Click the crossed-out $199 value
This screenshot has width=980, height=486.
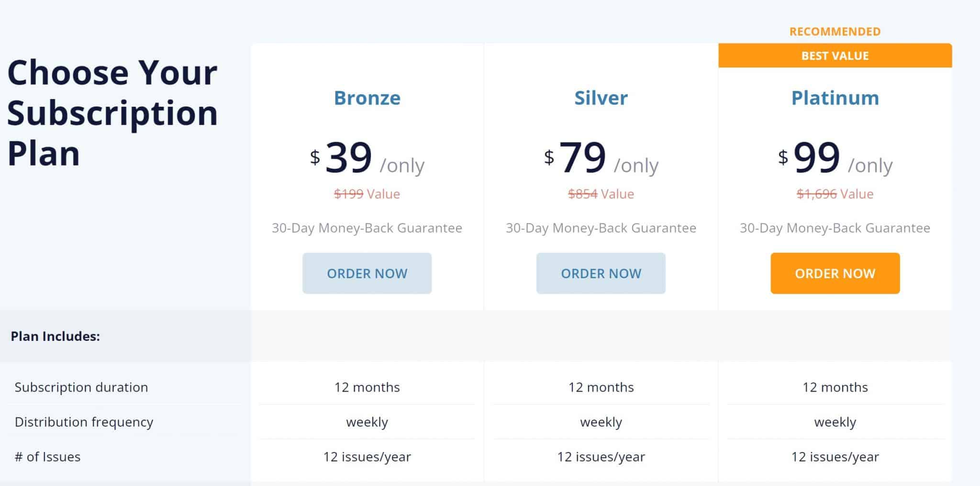point(349,194)
